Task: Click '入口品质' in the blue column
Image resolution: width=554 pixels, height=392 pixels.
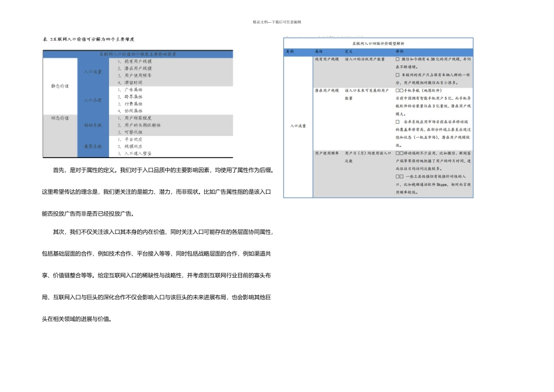Action: [93, 100]
